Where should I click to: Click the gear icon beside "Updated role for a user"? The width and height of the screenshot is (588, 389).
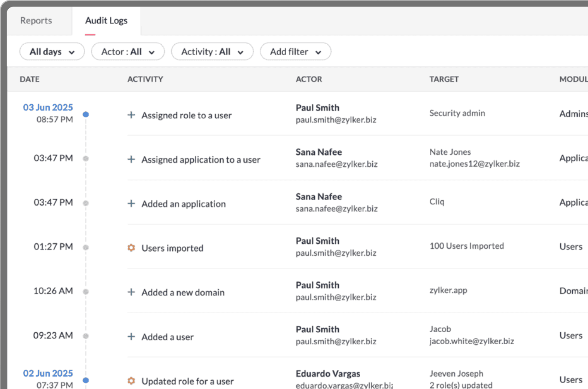[131, 381]
